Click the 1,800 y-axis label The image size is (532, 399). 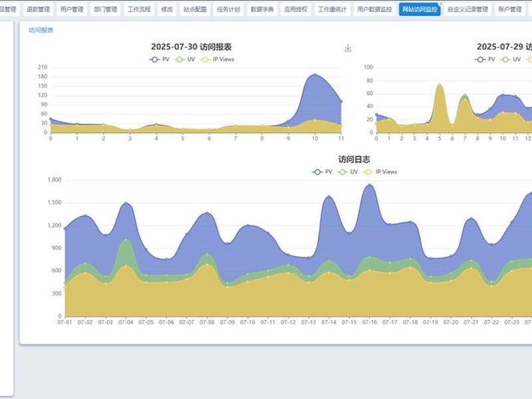(55, 180)
